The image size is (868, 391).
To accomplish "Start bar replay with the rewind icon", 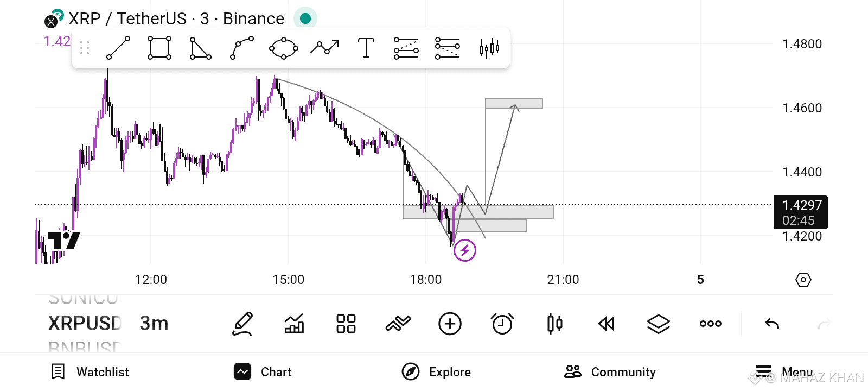I will 607,324.
